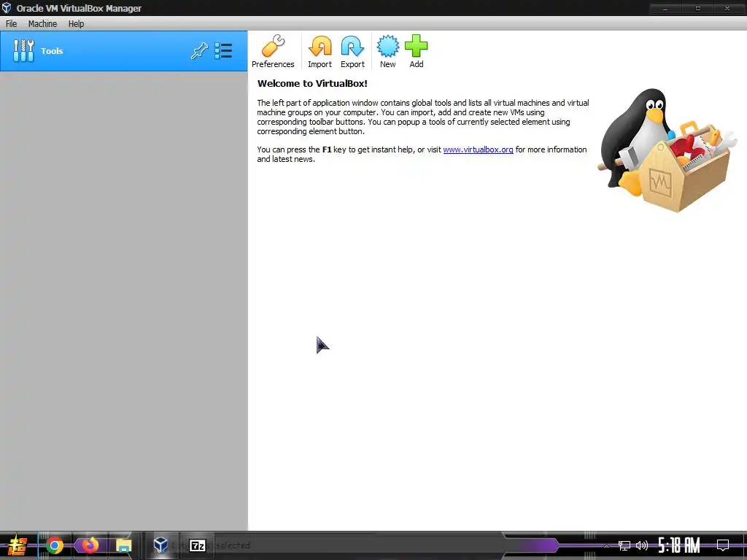Open File Explorer from the taskbar
This screenshot has width=747, height=560.
pyautogui.click(x=124, y=545)
